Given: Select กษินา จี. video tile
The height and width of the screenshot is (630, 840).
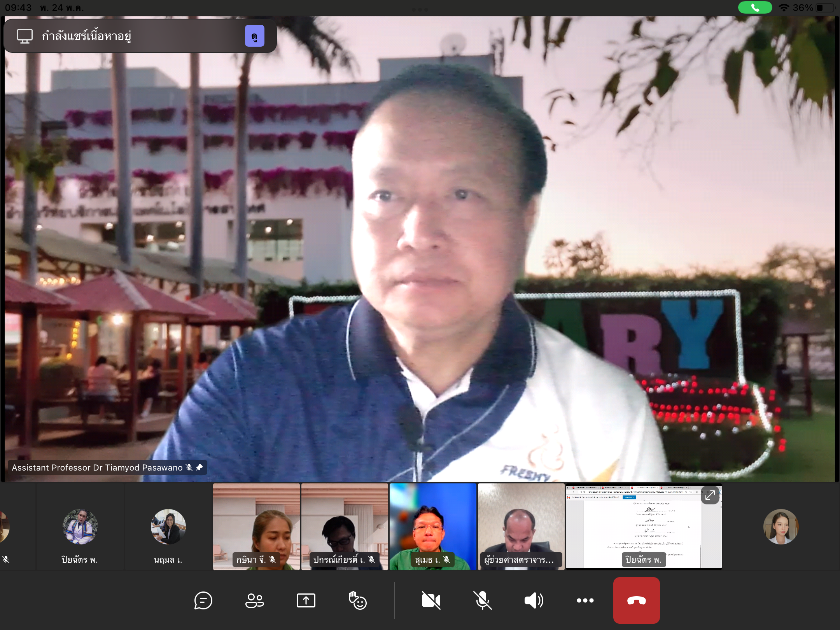Looking at the screenshot, I should (256, 527).
